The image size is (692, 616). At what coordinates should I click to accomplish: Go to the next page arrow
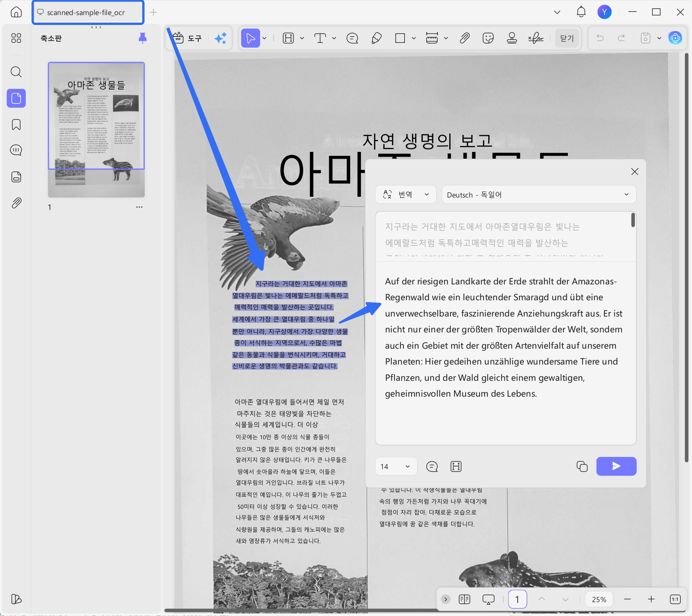(565, 599)
